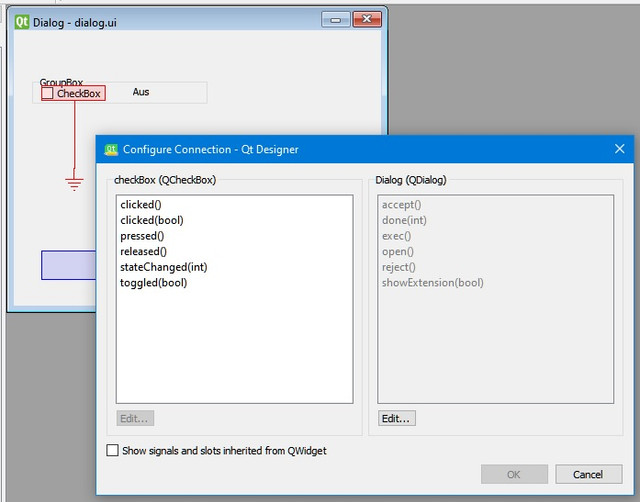Click Edit under checkBox (QCheckBox) list
Image resolution: width=640 pixels, height=502 pixels.
click(x=135, y=418)
